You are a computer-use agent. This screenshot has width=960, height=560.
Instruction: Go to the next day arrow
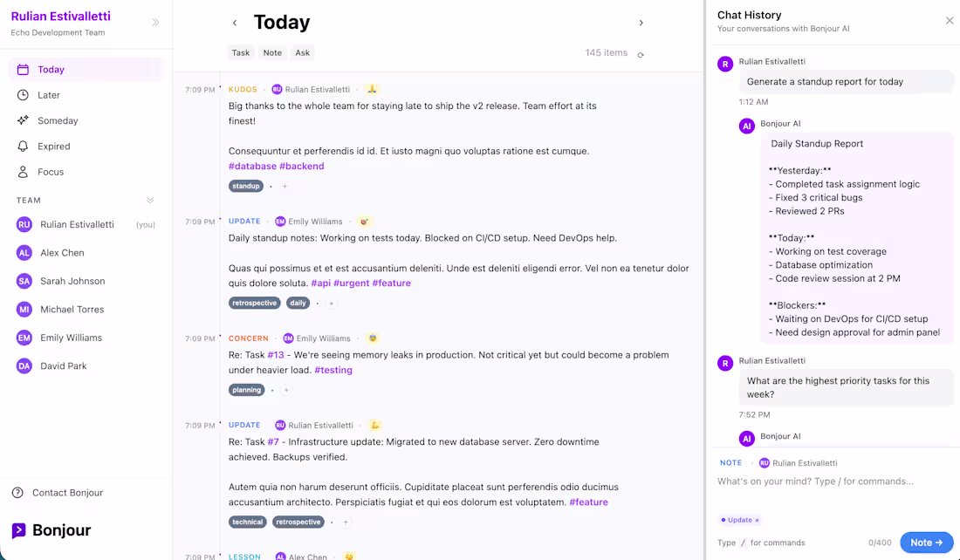point(641,23)
